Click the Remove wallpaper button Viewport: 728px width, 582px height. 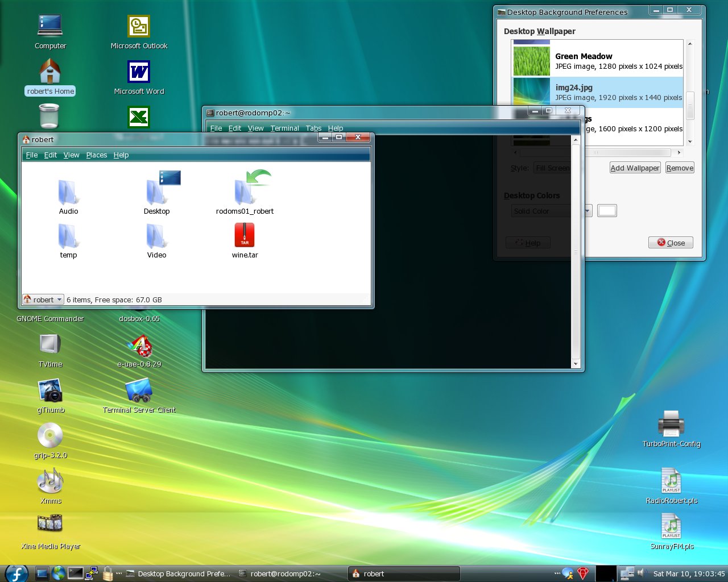[x=680, y=168]
